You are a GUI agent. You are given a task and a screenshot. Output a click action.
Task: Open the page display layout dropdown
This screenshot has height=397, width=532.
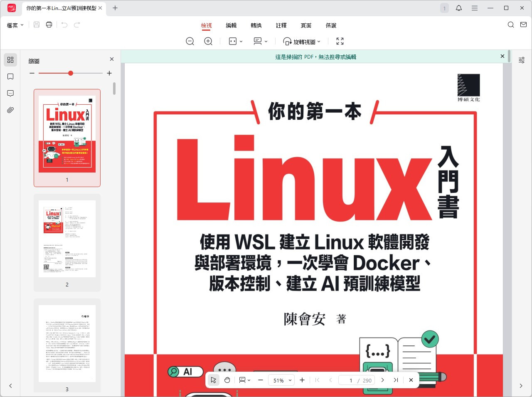tap(261, 41)
